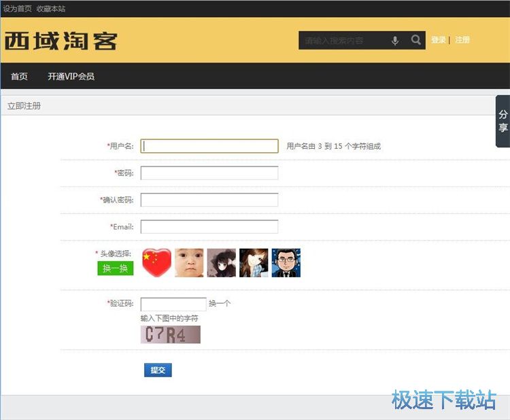The image size is (510, 420).
Task: Go to 首页 navigation item
Action: (x=19, y=76)
